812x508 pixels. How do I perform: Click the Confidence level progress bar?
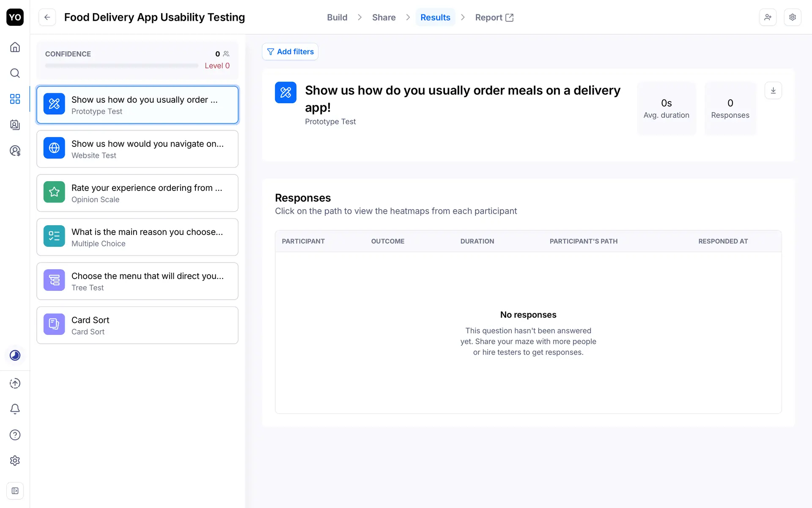tap(122, 66)
